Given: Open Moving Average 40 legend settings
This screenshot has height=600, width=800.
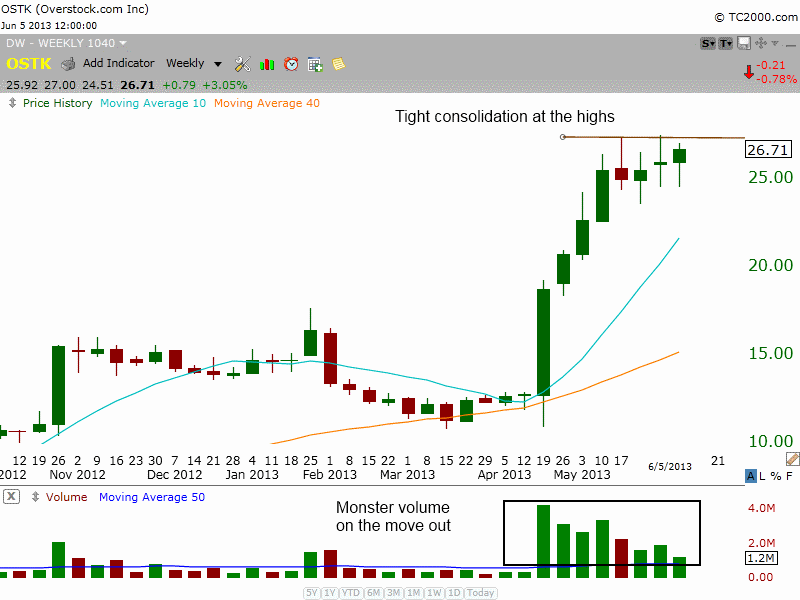Looking at the screenshot, I should [x=267, y=103].
